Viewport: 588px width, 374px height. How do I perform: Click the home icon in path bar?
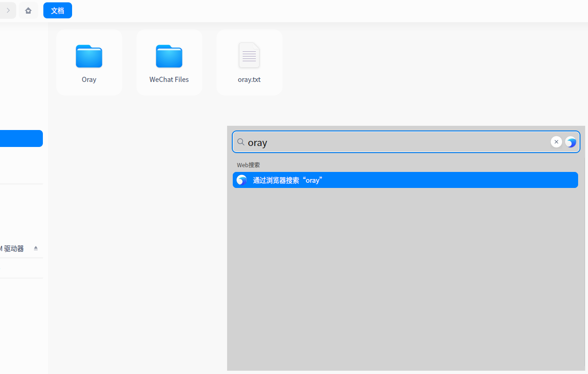[28, 10]
